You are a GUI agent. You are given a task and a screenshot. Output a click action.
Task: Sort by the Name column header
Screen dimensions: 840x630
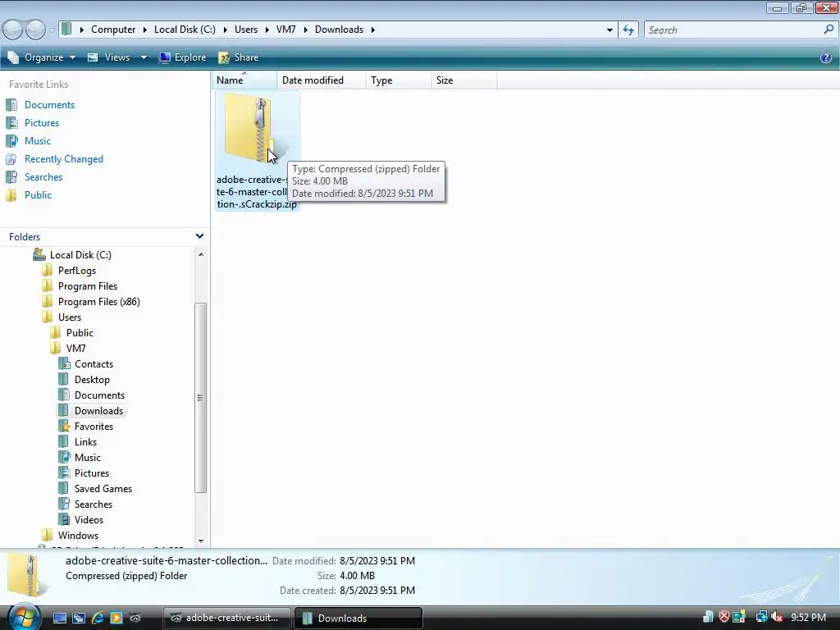pyautogui.click(x=244, y=80)
